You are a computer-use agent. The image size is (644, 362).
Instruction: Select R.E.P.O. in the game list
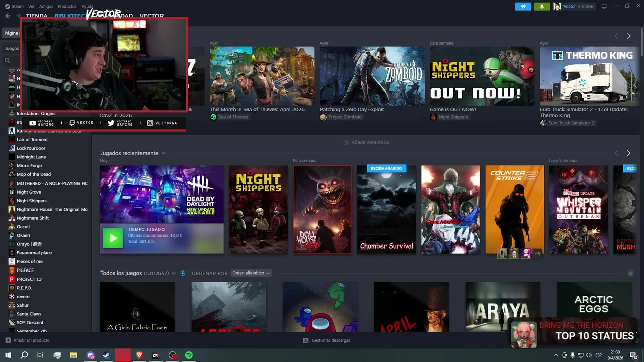coord(24,288)
